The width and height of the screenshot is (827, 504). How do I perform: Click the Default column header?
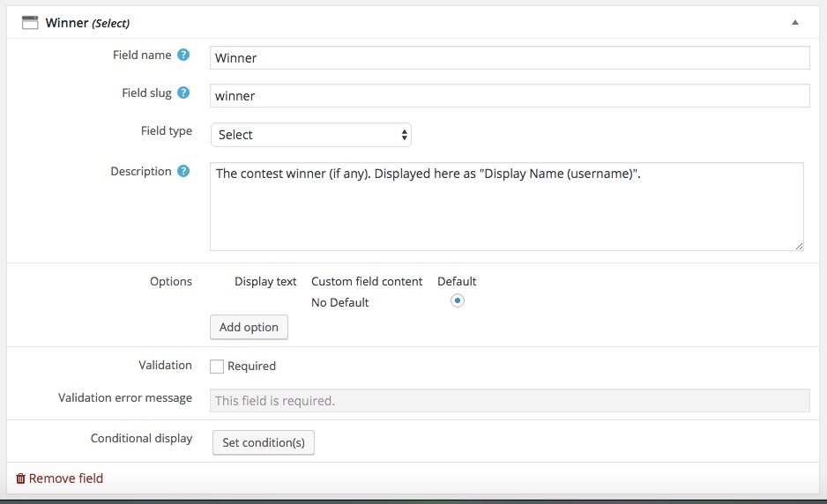(457, 282)
